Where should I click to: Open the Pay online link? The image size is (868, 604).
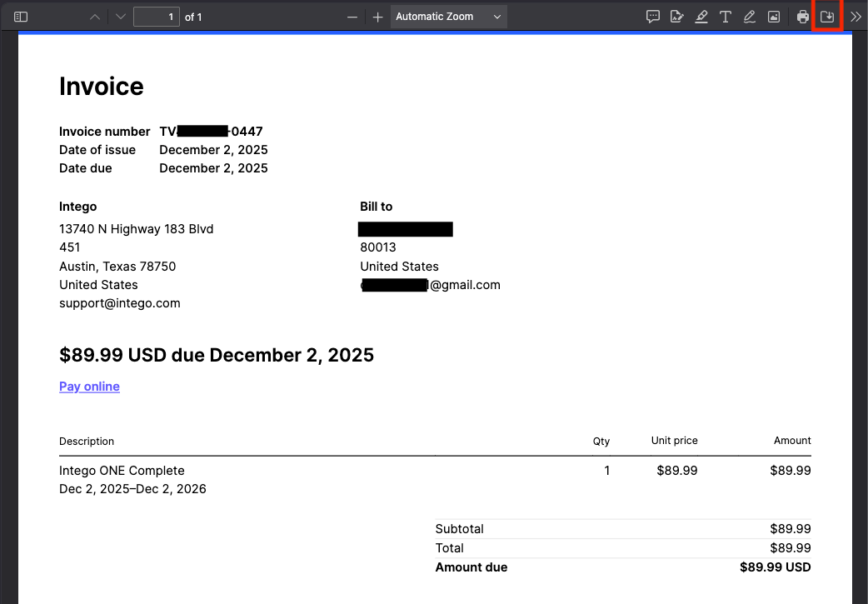[x=89, y=387]
